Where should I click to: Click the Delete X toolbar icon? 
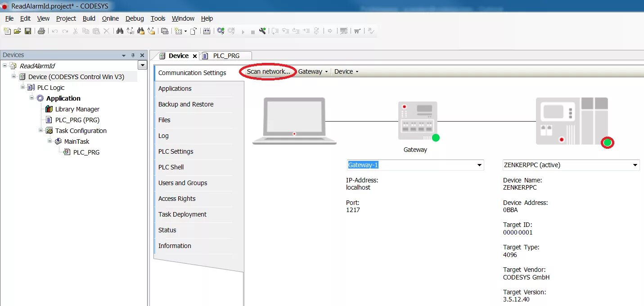tap(106, 31)
